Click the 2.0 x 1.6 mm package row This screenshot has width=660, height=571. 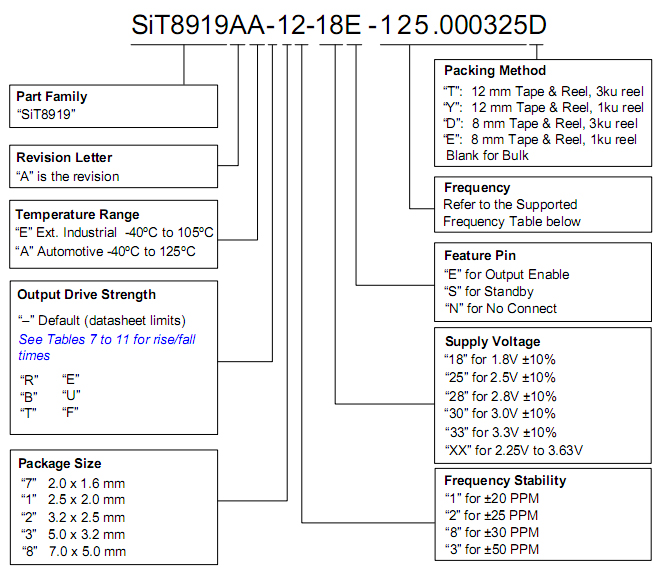point(73,483)
